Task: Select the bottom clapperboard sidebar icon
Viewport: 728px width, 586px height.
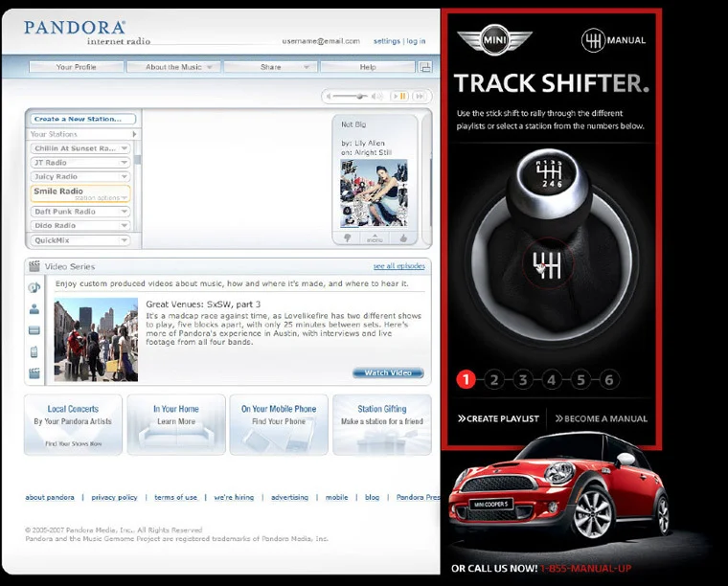Action: [x=34, y=373]
